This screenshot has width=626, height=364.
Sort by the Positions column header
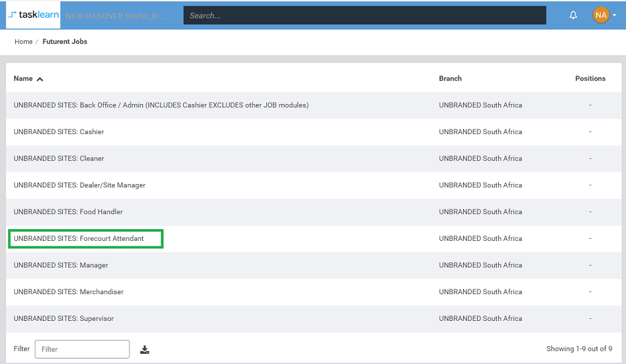[590, 79]
